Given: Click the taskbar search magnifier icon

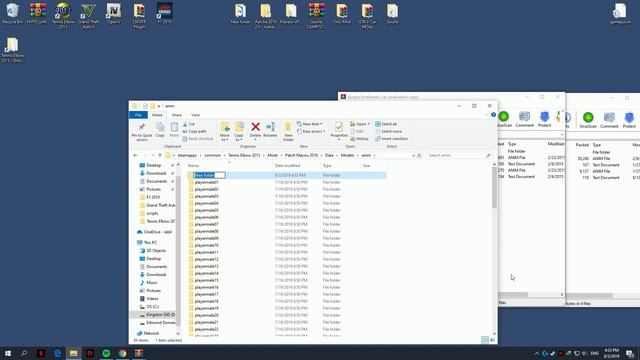Looking at the screenshot, I should click(x=24, y=353).
